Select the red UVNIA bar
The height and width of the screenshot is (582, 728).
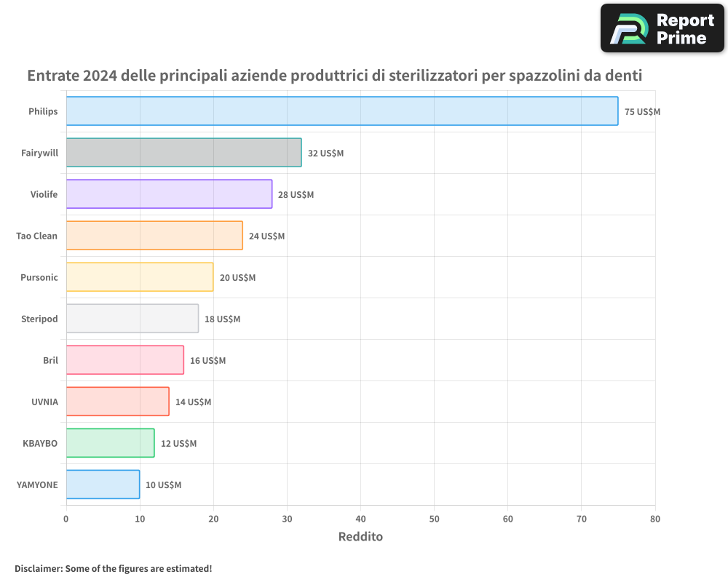tap(117, 402)
